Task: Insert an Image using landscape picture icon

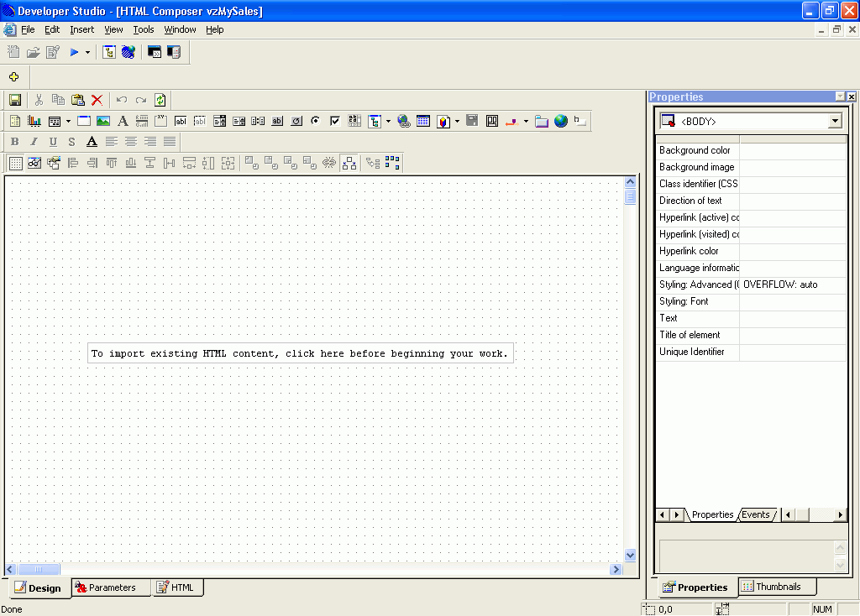Action: coord(103,121)
